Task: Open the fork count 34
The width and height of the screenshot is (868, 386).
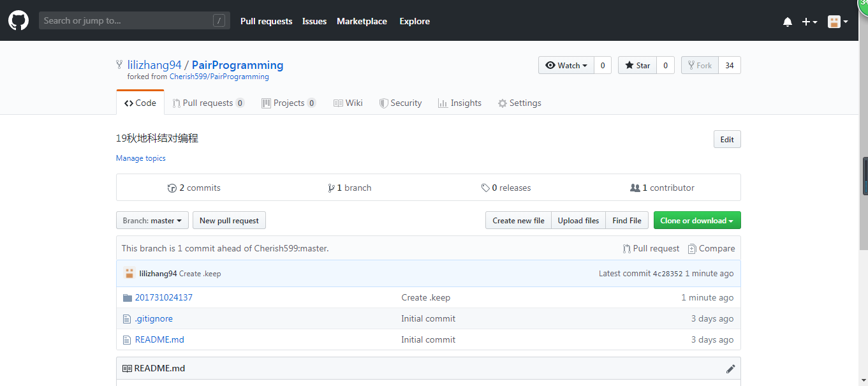Action: point(730,65)
